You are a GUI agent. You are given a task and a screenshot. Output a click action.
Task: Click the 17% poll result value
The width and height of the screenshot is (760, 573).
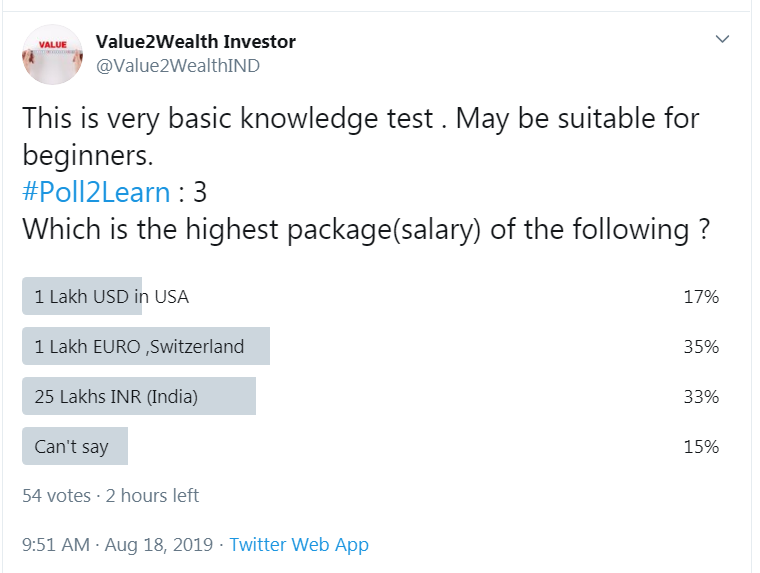[701, 296]
